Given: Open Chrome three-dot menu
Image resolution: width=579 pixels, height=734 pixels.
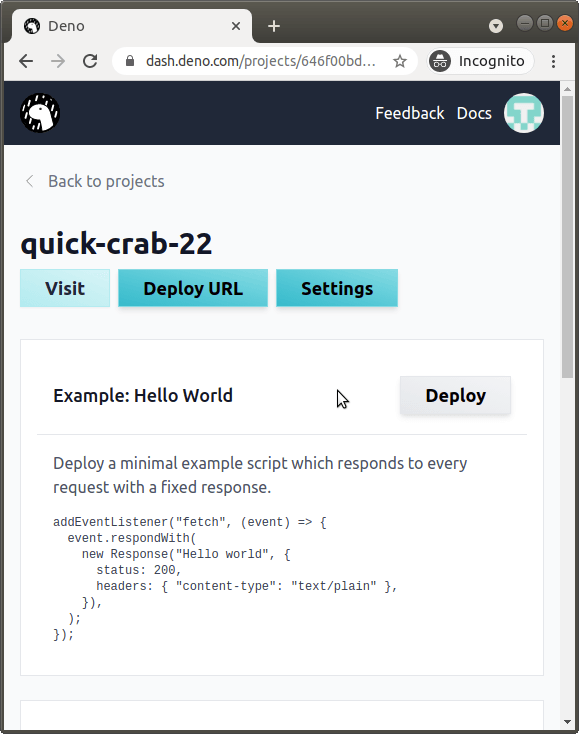Looking at the screenshot, I should coord(553,61).
